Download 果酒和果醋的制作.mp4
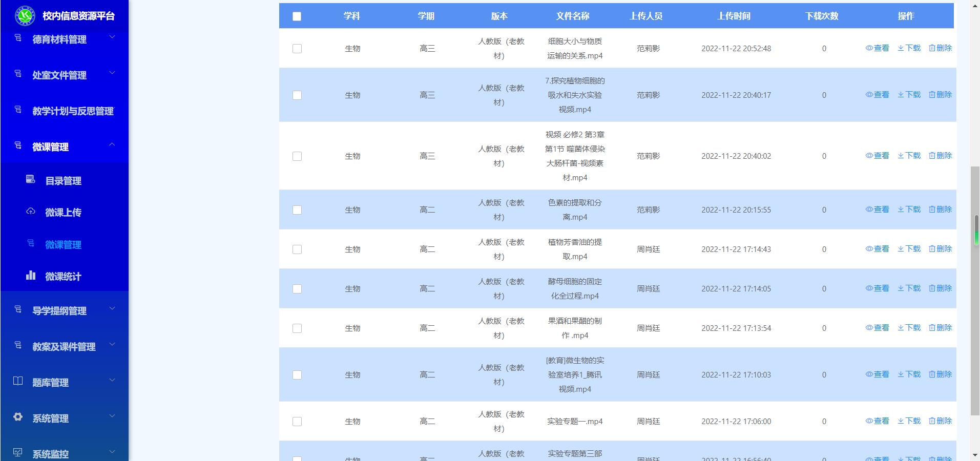This screenshot has width=980, height=461. click(909, 328)
